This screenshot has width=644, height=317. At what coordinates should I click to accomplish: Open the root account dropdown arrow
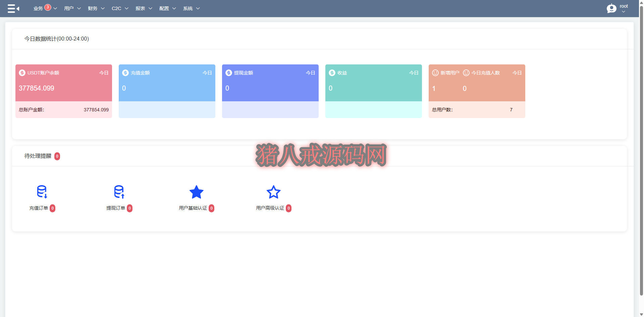(x=624, y=12)
